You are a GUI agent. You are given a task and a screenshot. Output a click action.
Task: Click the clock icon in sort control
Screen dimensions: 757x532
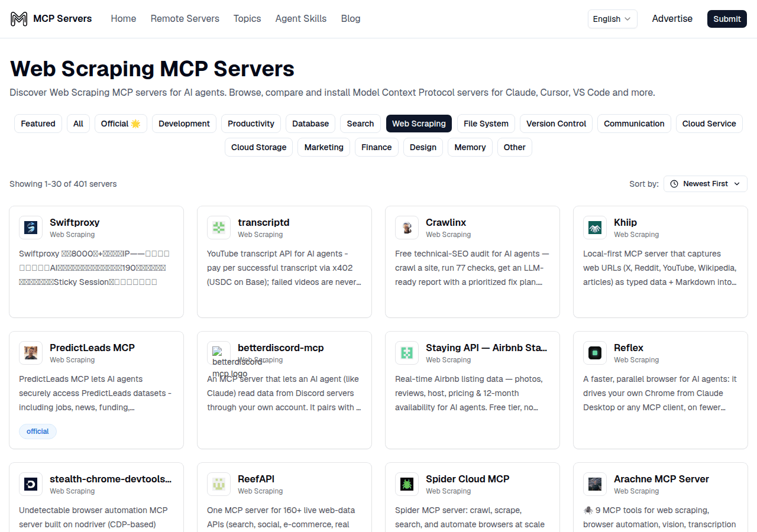[x=674, y=184]
